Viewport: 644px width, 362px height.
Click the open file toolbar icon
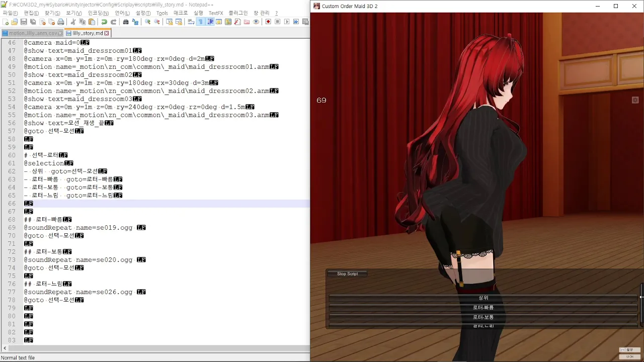click(x=14, y=22)
